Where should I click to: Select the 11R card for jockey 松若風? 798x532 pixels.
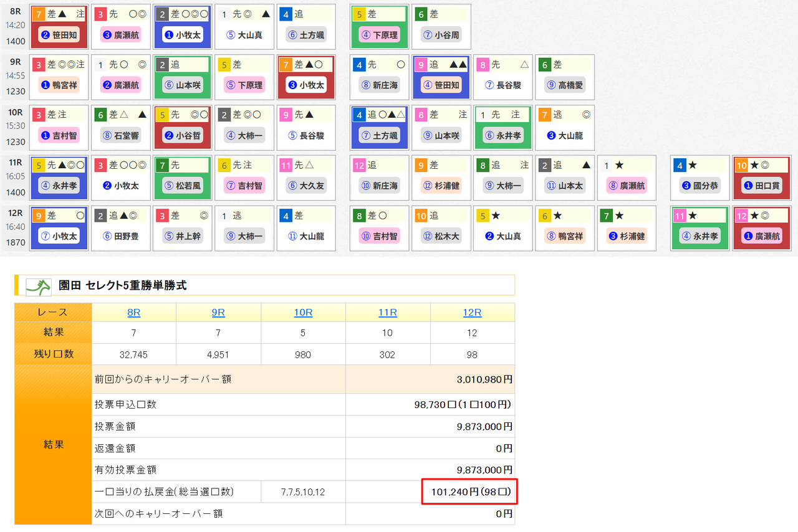click(183, 178)
